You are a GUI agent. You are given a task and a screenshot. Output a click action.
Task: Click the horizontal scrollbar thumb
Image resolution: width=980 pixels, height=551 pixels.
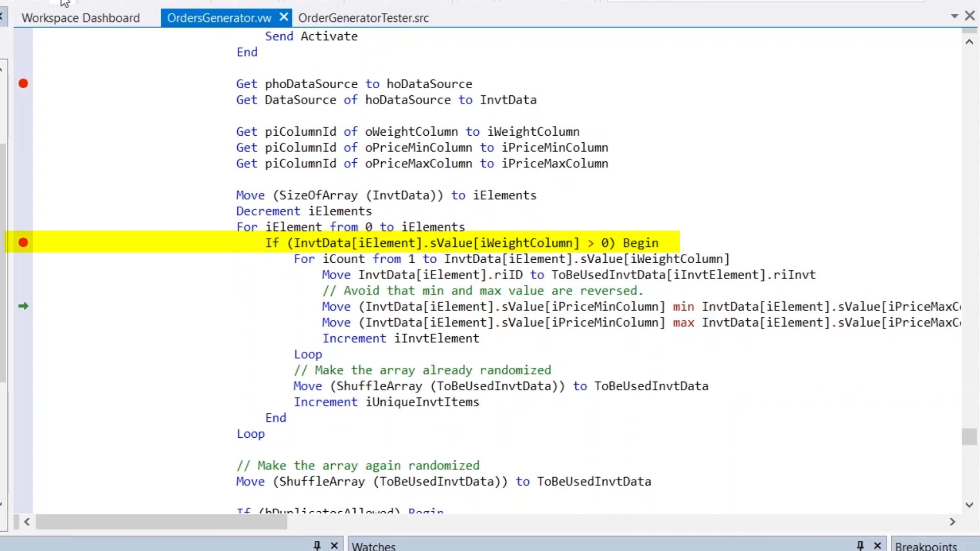161,522
